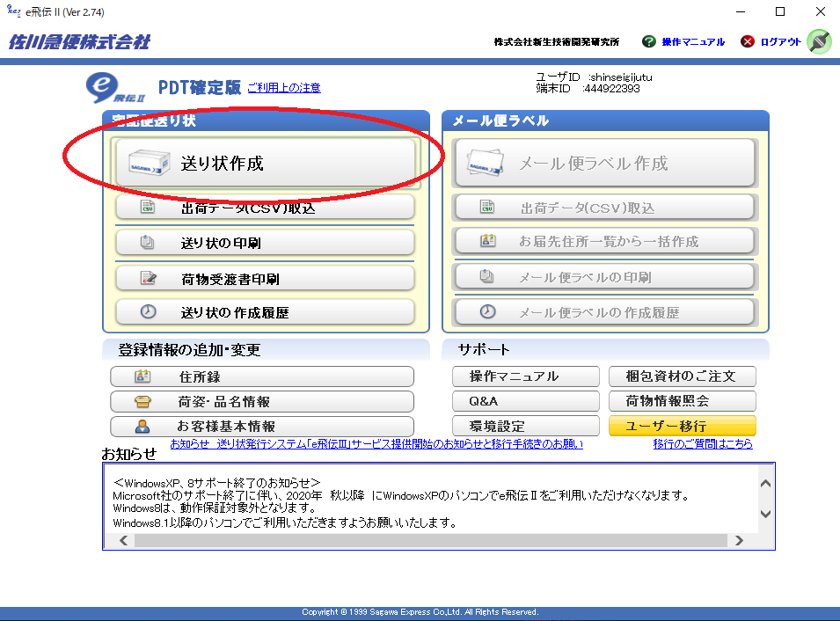Click the address book icon on 住所録
Viewport: 840px width, 621px height.
pyautogui.click(x=142, y=376)
